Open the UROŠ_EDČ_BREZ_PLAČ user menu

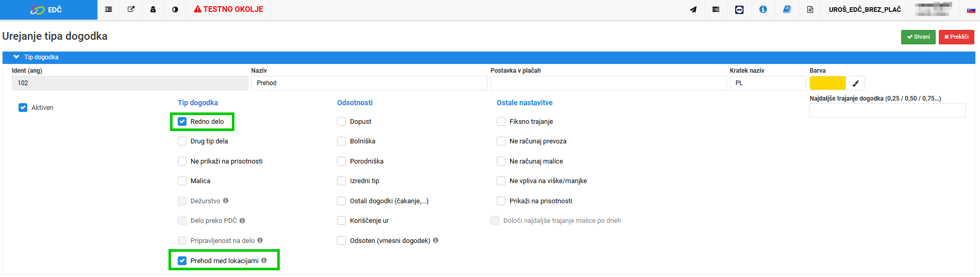(x=865, y=9)
